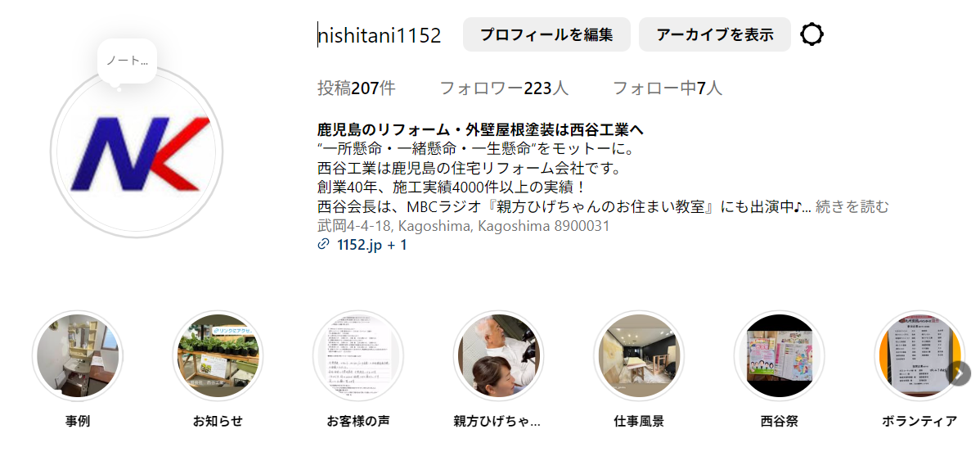Select the nishitani1152 username text
The image size is (980, 470).
click(380, 36)
